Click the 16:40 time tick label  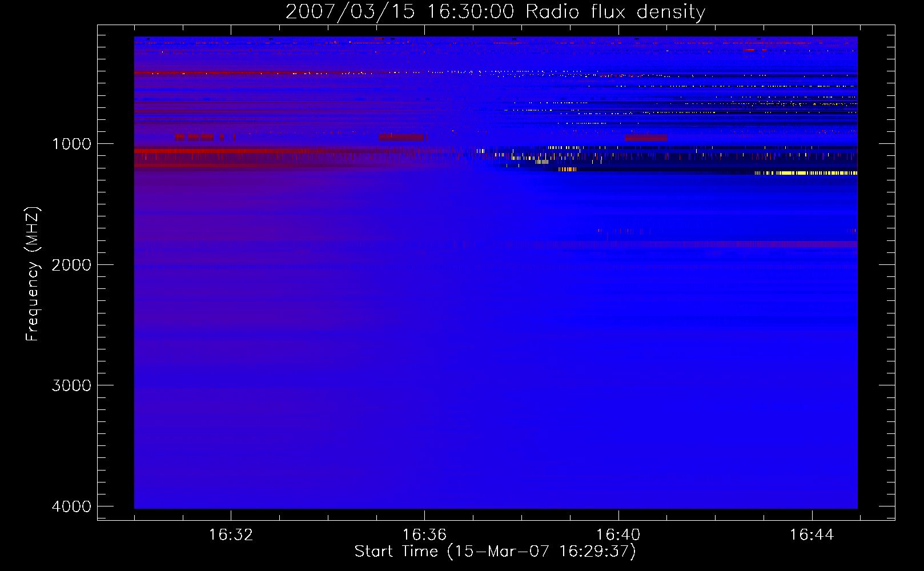(x=618, y=535)
